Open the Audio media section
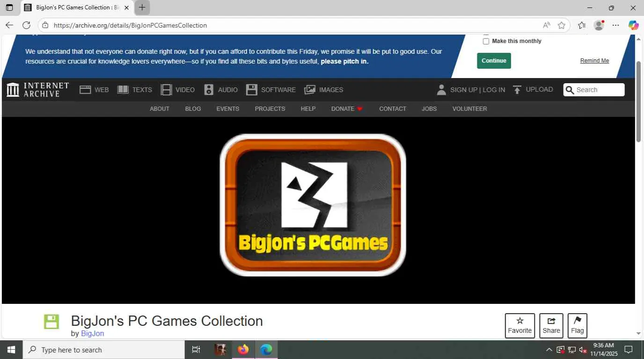Screen dimensions: 644x359 coord(220,90)
